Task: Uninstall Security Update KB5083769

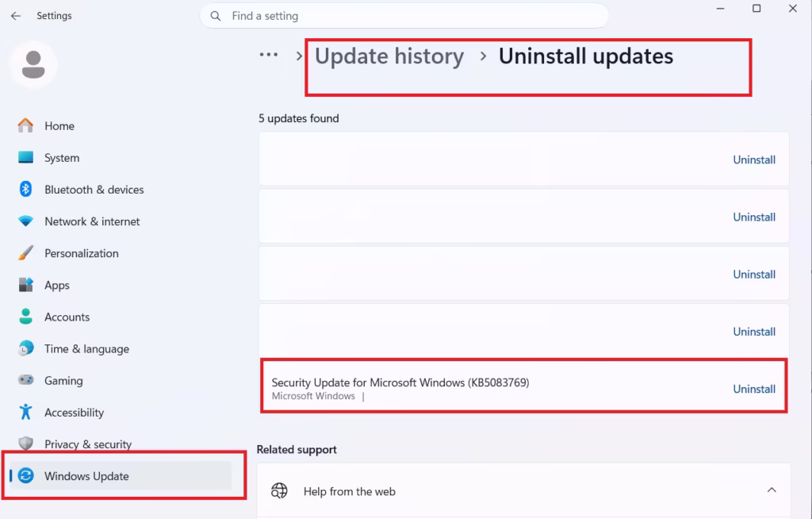Action: tap(754, 389)
